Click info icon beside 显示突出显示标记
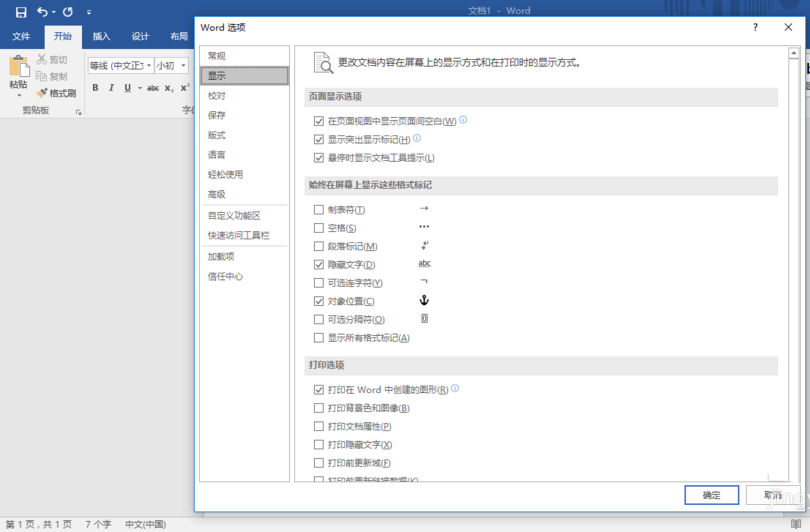The image size is (810, 532). click(417, 139)
